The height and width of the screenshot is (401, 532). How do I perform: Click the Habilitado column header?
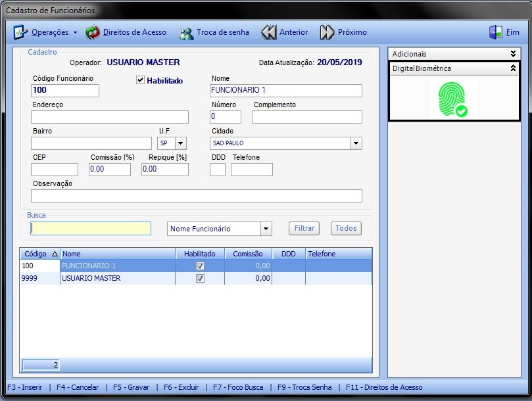pos(200,254)
